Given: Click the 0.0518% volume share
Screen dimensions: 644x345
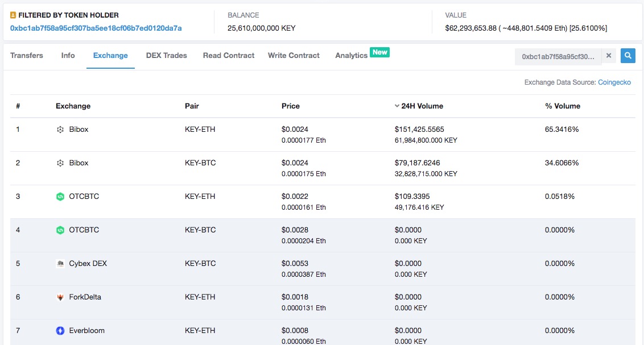Looking at the screenshot, I should (x=560, y=197).
